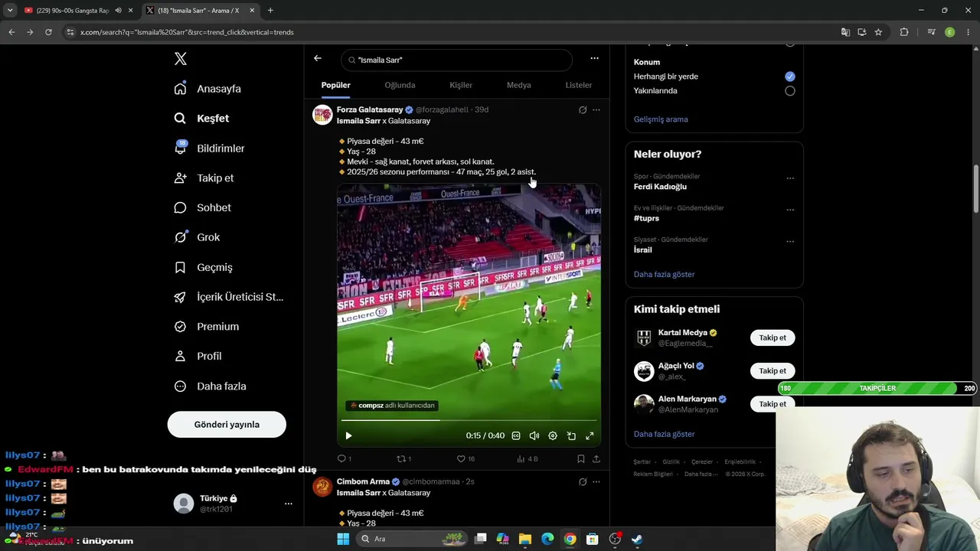Screen dimensions: 980x551
Task: Open the X logo home link
Action: 180,59
